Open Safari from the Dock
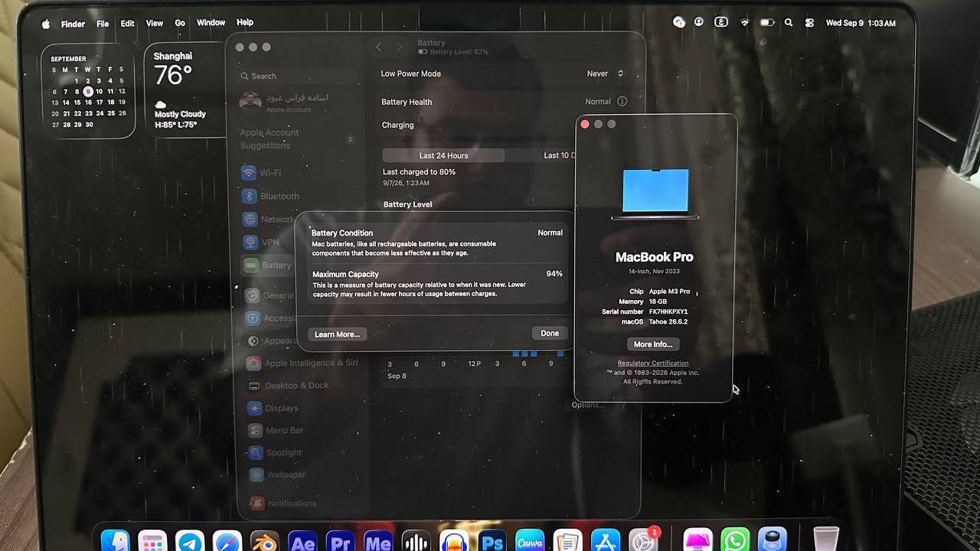The width and height of the screenshot is (980, 551). click(227, 541)
